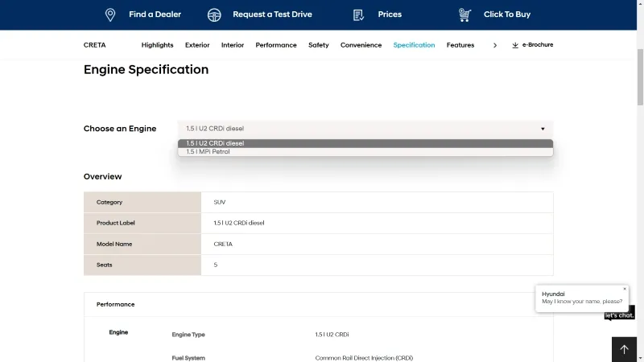This screenshot has height=362, width=644.
Task: Click the Performance section header
Action: point(115,305)
